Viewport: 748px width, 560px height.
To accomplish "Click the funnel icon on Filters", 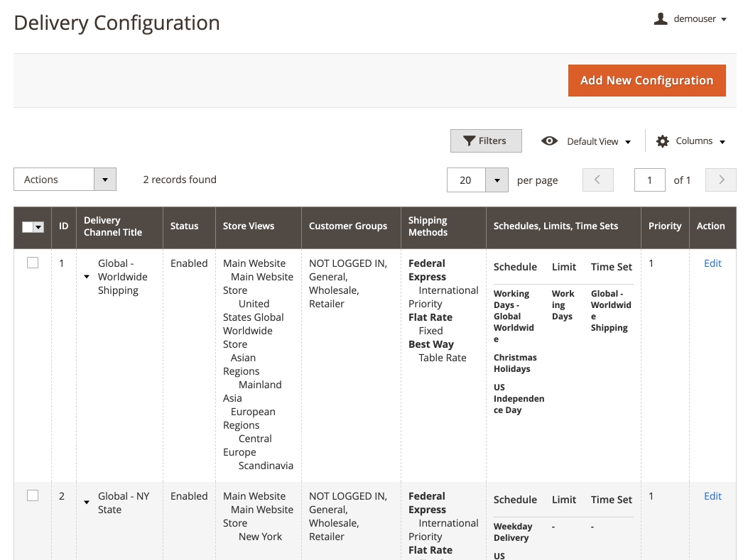I will (x=469, y=141).
